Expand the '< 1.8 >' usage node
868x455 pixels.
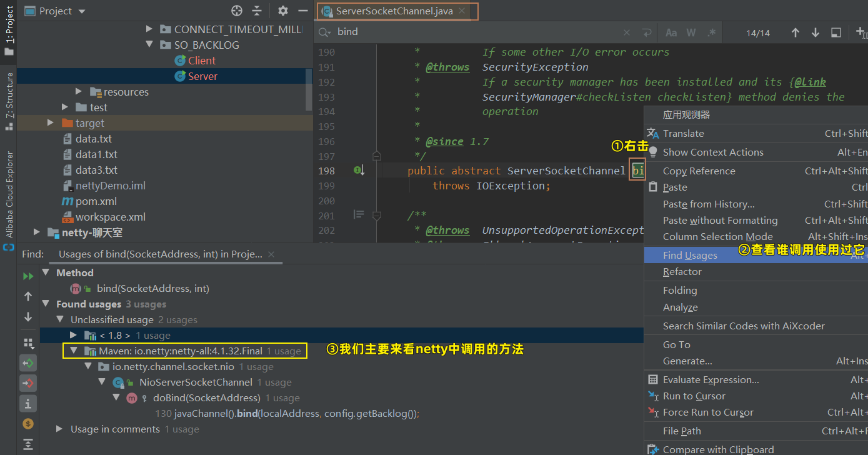73,335
